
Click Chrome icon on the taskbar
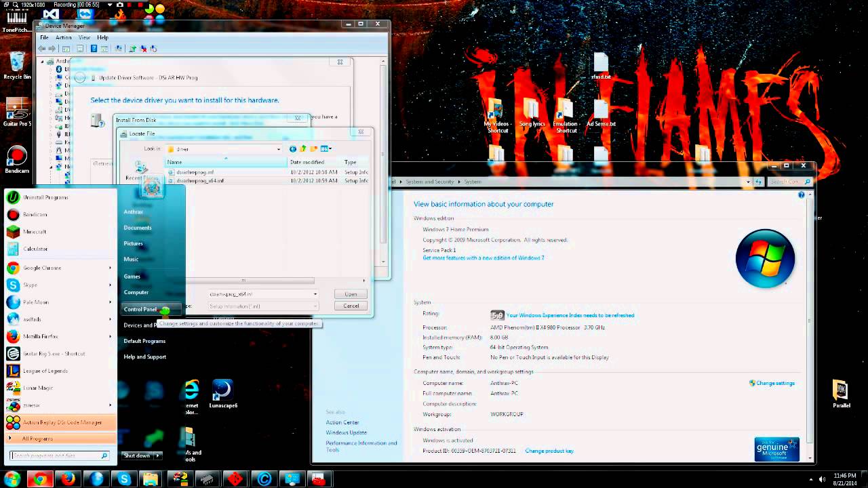click(x=40, y=479)
